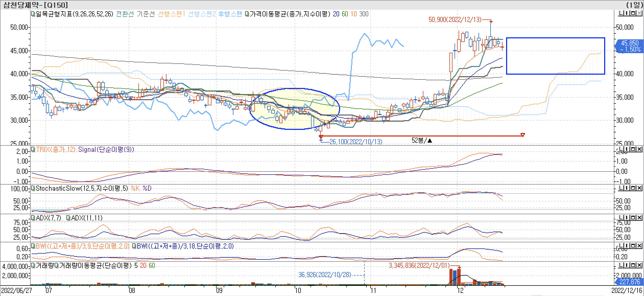The height and width of the screenshot is (296, 644).
Task: Click the 삼천당제약 [Q150] chart title
Action: pos(36,5)
